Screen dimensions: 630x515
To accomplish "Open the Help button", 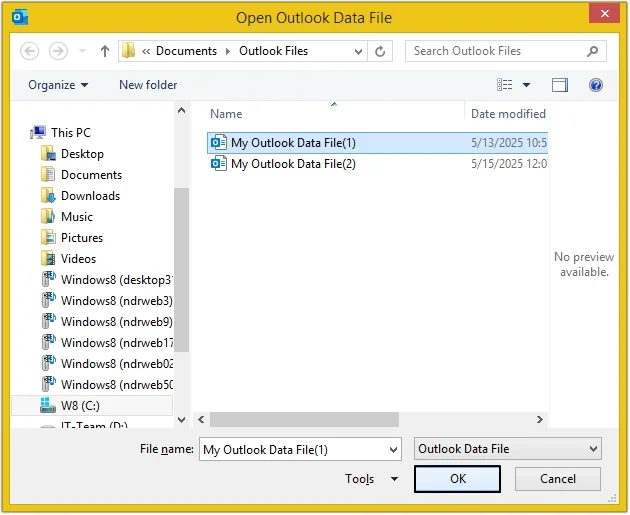I will (596, 85).
